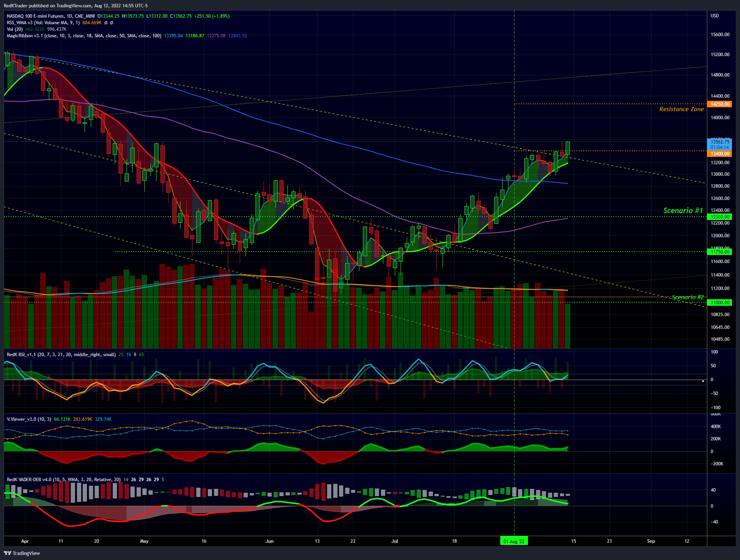Click the 15600.00 price axis value
Image resolution: width=740 pixels, height=560 pixels.
pos(720,35)
